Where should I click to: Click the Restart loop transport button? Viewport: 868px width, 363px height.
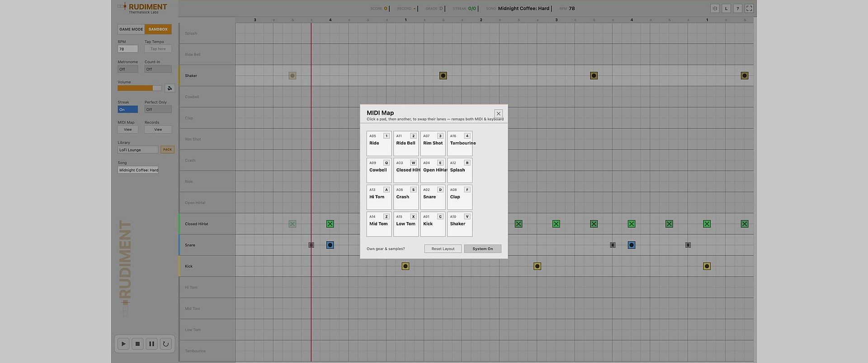tap(165, 344)
